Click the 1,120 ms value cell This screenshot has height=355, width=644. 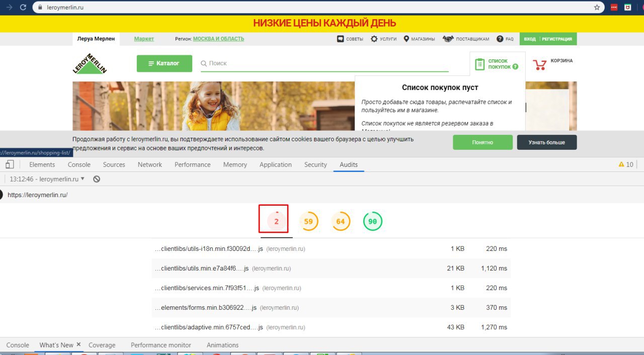pyautogui.click(x=494, y=269)
